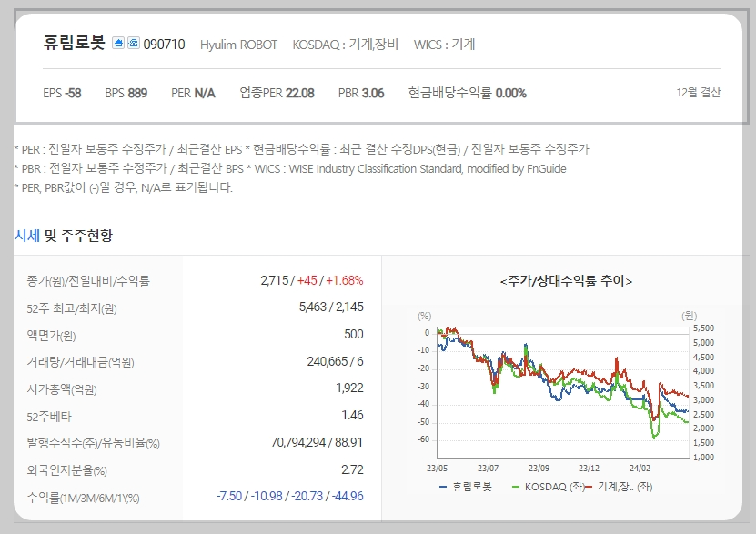Click the 거래량/거래대금(억원) row label
Viewport: 756px width, 534px height.
(x=81, y=362)
